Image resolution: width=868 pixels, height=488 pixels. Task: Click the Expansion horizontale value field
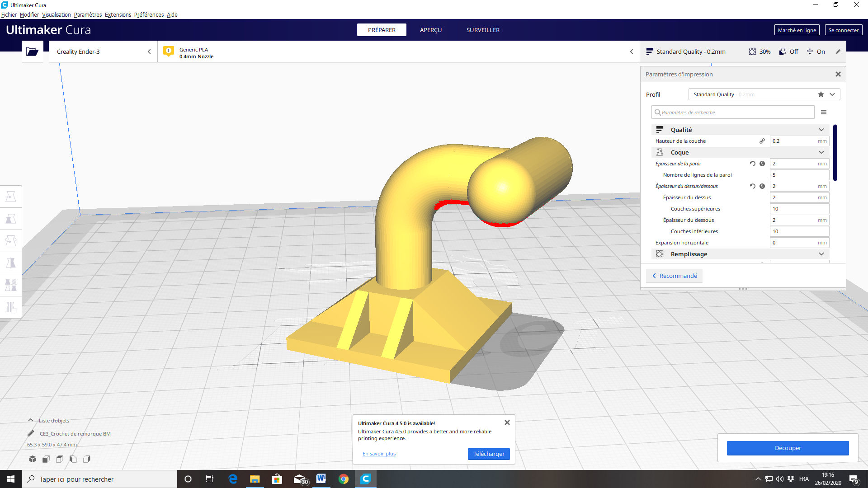(799, 243)
